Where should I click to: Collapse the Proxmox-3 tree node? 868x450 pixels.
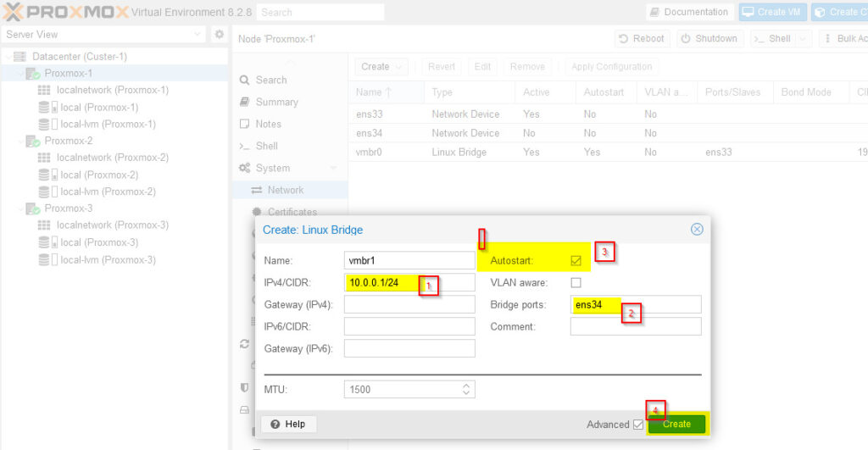pos(21,208)
